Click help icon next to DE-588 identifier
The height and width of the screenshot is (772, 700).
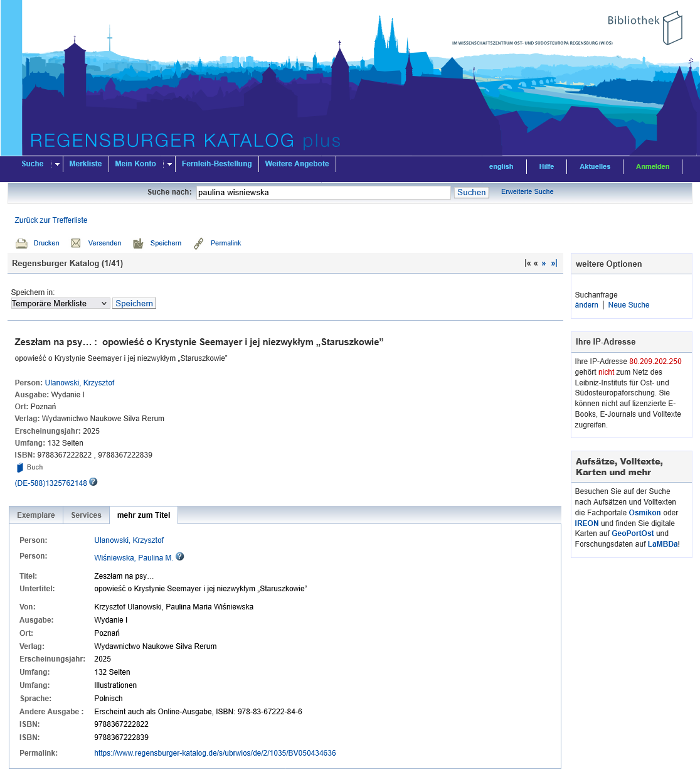pyautogui.click(x=93, y=482)
